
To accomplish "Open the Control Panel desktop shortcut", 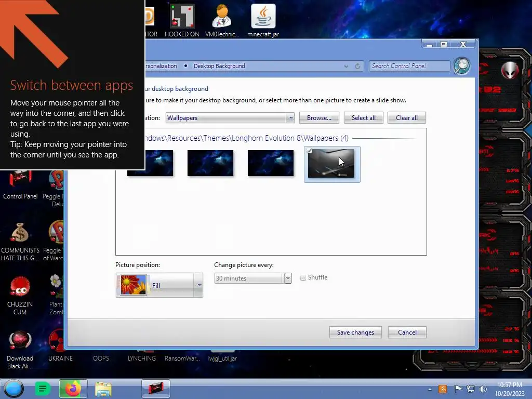I will click(x=20, y=185).
